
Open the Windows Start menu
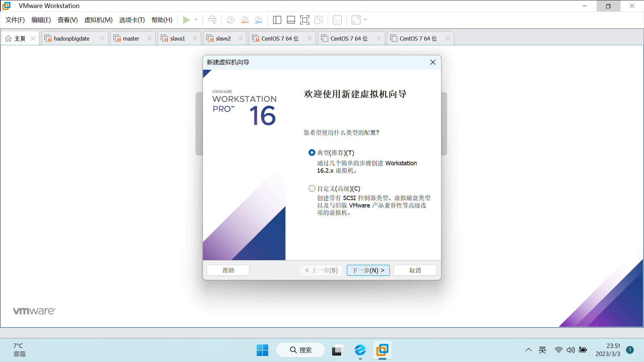(x=262, y=350)
